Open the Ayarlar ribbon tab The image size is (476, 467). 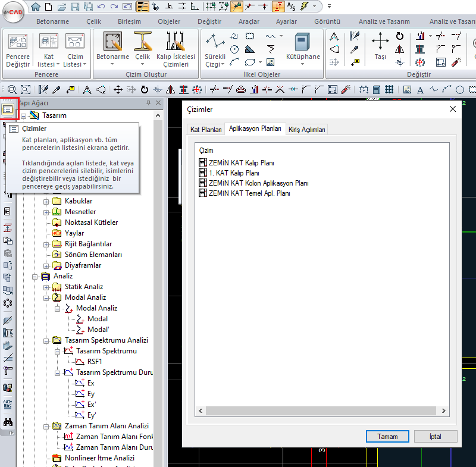286,21
